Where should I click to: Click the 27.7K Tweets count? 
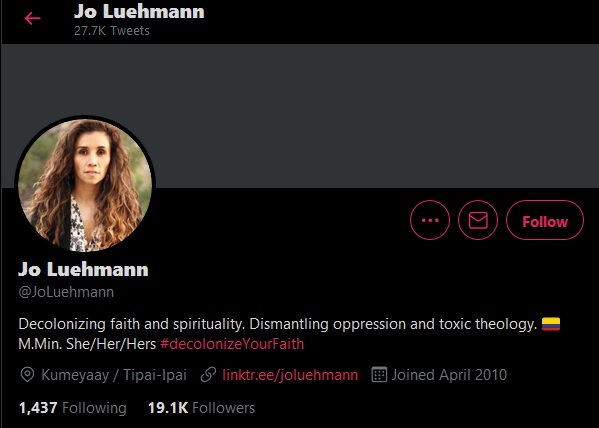click(x=112, y=31)
